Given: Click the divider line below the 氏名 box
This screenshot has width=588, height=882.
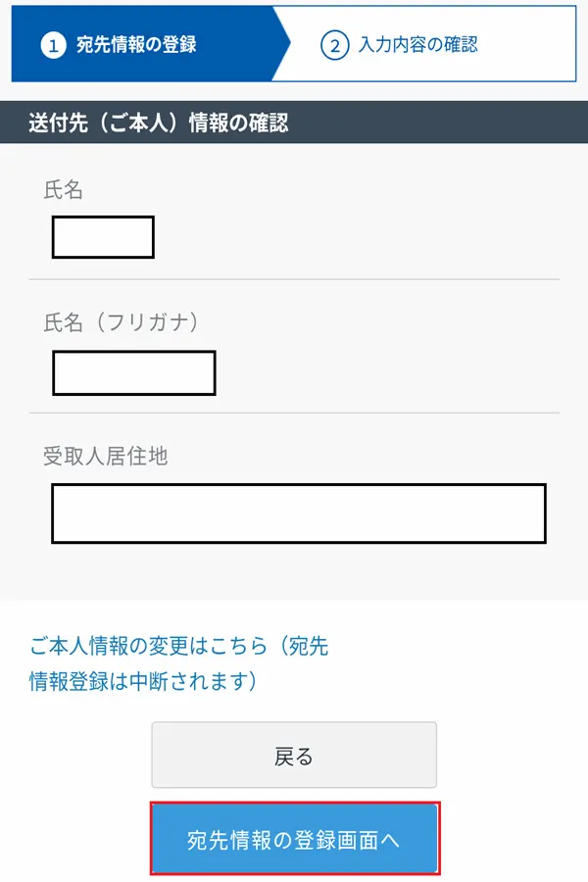Looking at the screenshot, I should pos(294,279).
